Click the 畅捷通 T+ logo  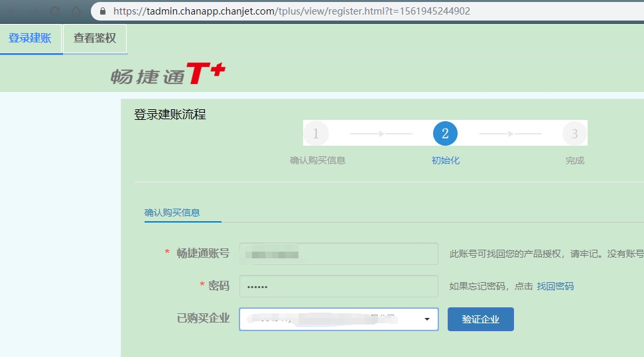click(x=168, y=74)
